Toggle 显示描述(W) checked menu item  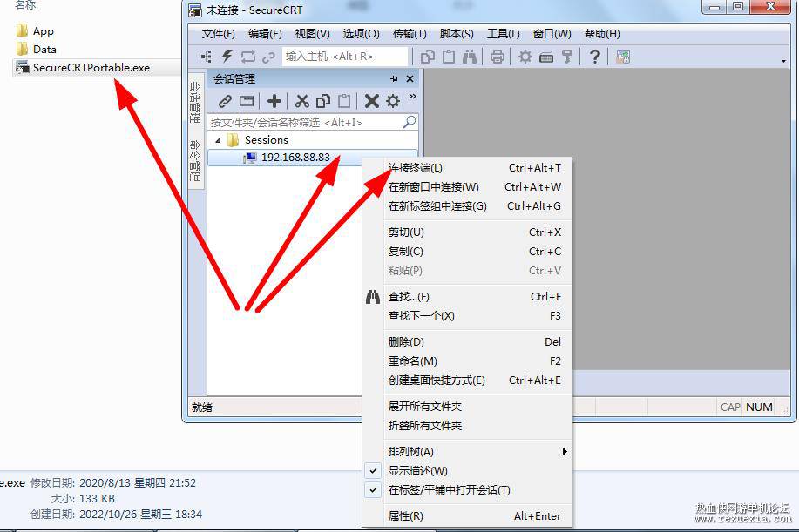click(x=467, y=471)
